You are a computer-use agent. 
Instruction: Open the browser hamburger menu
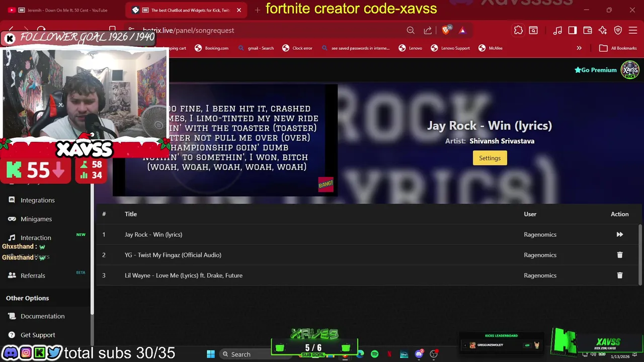click(x=633, y=30)
